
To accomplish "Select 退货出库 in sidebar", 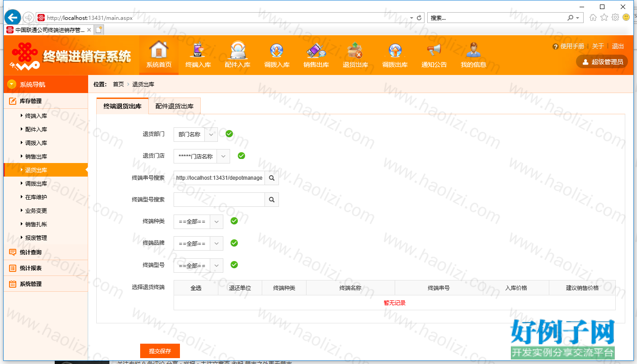I will click(46, 170).
